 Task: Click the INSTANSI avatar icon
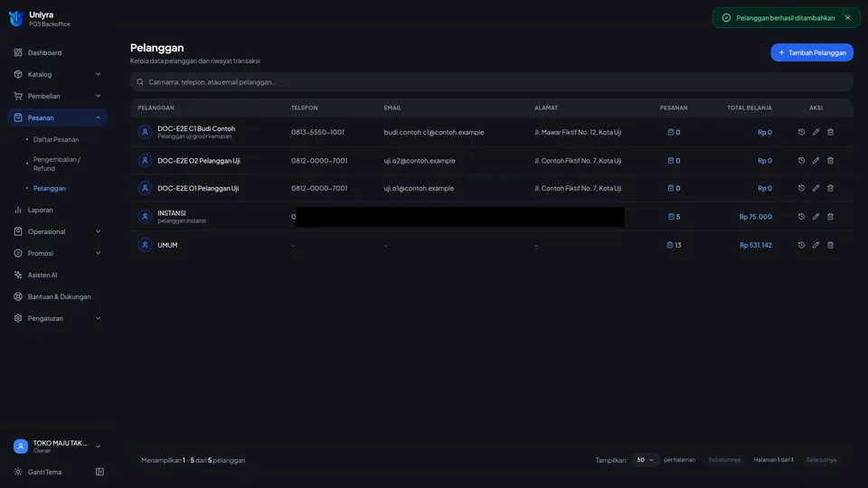(x=145, y=216)
